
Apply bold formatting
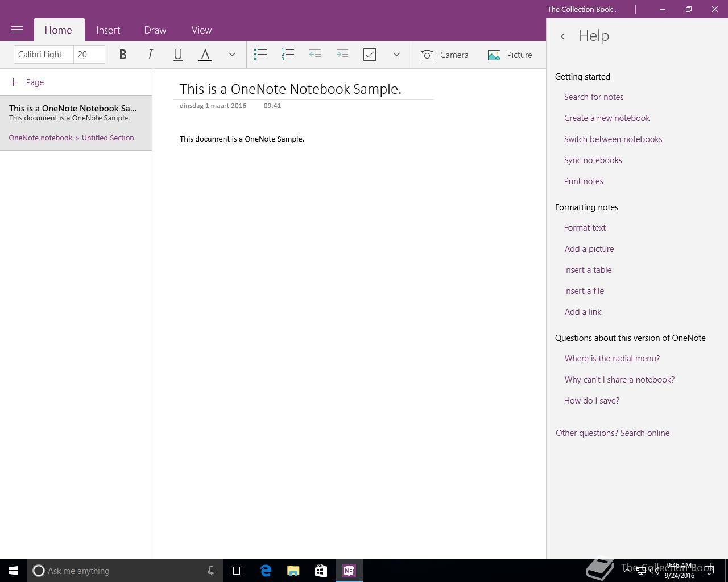[122, 55]
